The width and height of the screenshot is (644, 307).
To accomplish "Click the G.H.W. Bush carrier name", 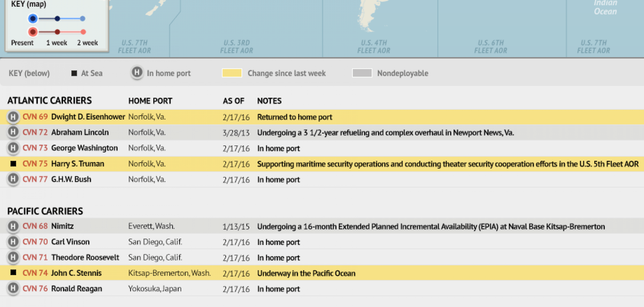I will [71, 179].
